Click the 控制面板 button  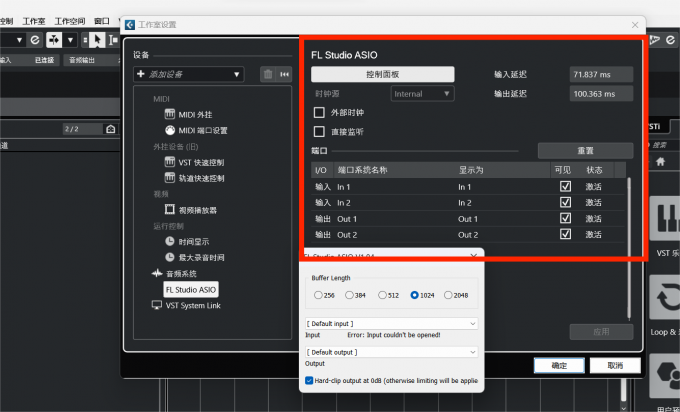click(x=382, y=74)
